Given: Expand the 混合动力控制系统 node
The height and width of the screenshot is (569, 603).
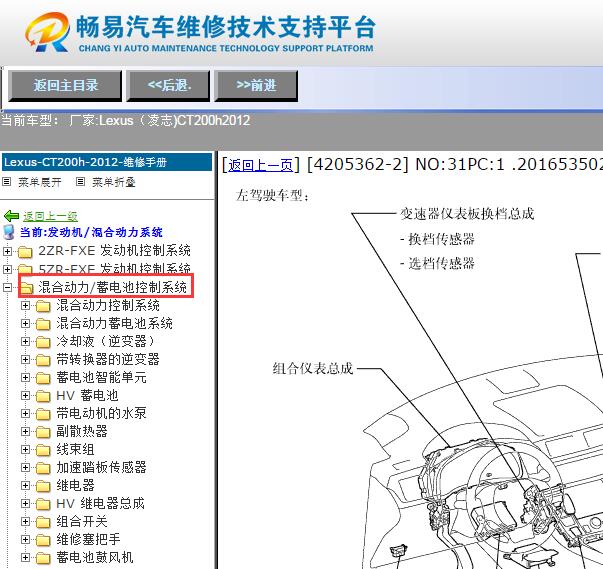Looking at the screenshot, I should [x=25, y=305].
